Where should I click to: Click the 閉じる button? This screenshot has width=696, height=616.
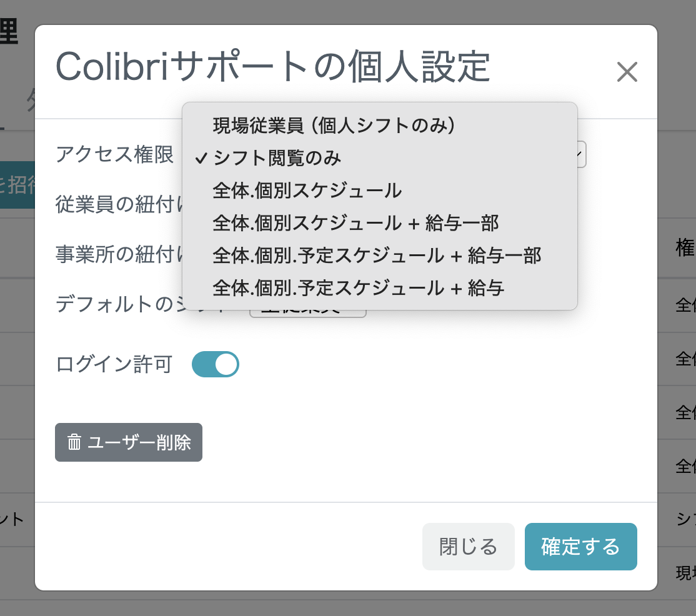coord(468,547)
